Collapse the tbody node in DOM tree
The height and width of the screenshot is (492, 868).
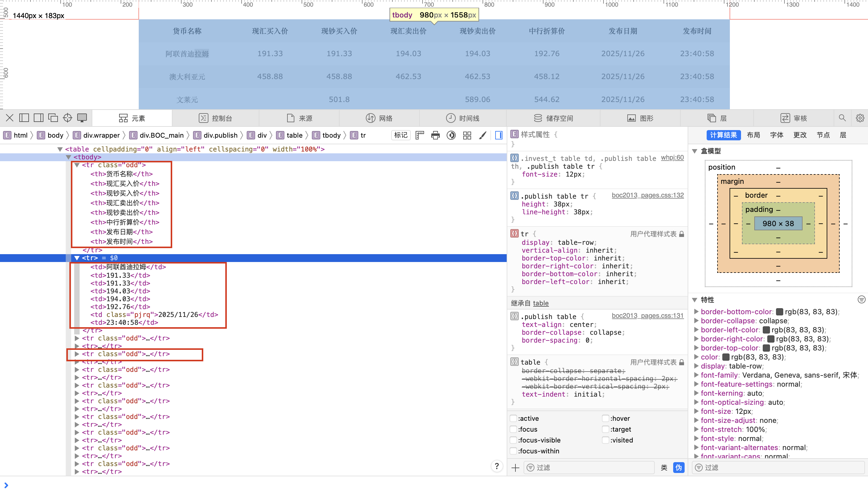tap(68, 157)
